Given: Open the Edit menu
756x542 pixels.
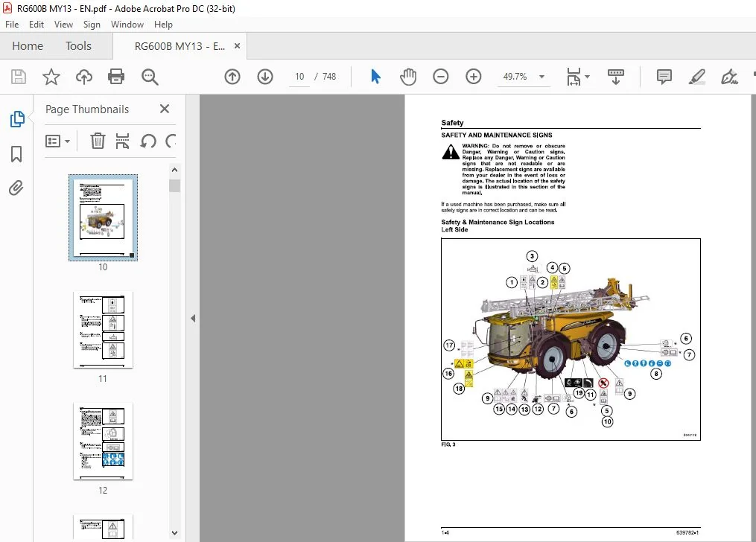Looking at the screenshot, I should pos(36,25).
